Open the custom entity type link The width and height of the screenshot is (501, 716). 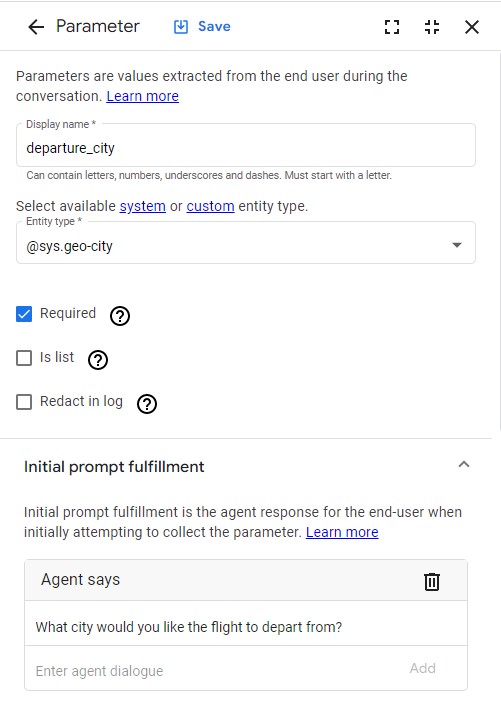pos(211,206)
